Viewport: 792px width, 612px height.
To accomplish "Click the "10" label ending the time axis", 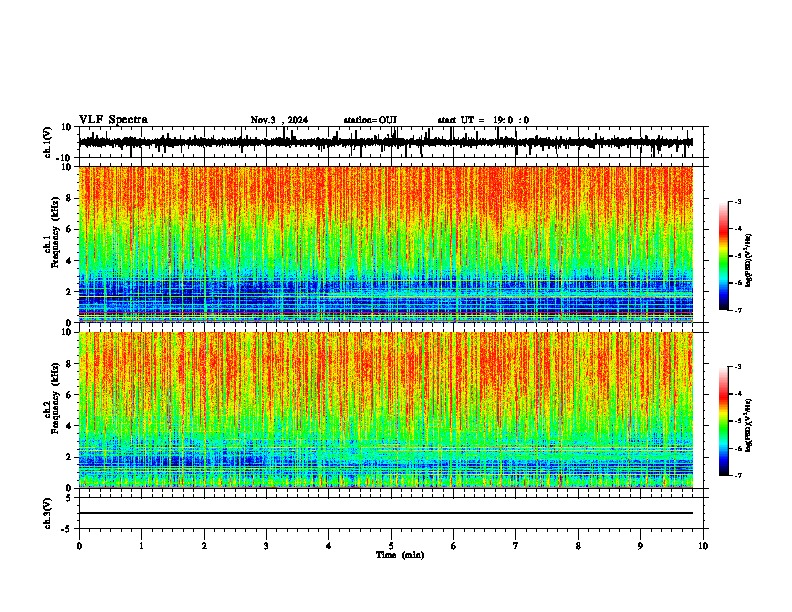I will tap(703, 546).
